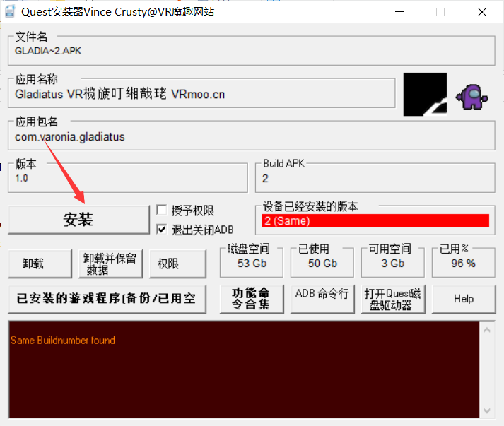
Task: Uncheck the 退出关闭ADB checkbox
Action: tap(161, 230)
